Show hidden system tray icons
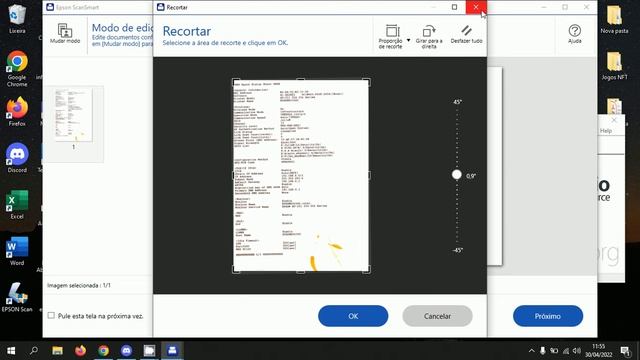This screenshot has height=360, width=640. (x=531, y=351)
